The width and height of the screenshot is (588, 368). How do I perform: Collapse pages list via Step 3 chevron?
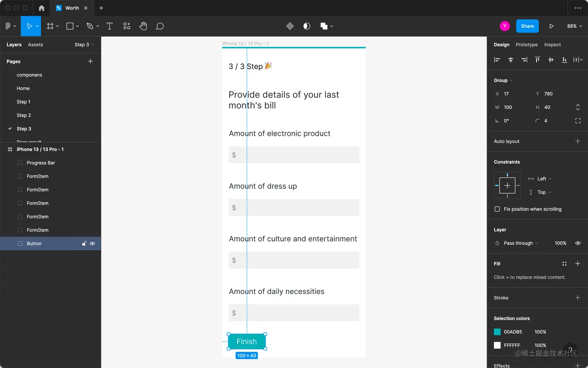(x=92, y=44)
